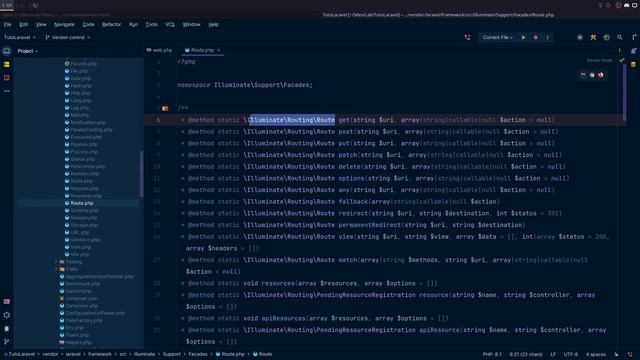Click laravel in the bottom breadcrumb
The height and width of the screenshot is (360, 640).
pyautogui.click(x=73, y=354)
